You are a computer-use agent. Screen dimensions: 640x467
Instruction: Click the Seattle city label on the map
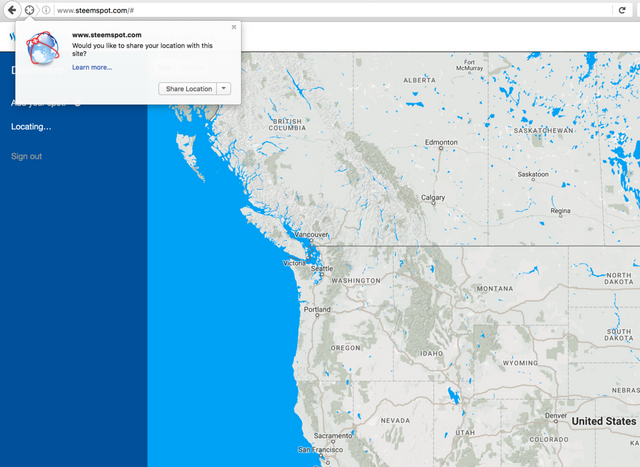pos(322,269)
